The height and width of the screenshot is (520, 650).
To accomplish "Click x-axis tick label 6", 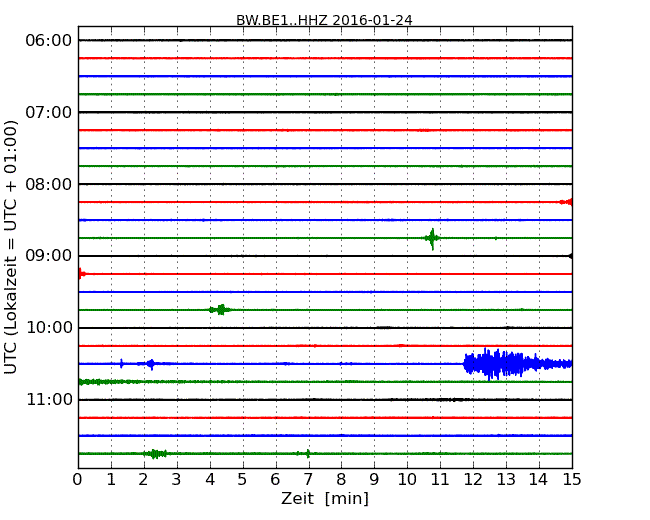I will click(x=275, y=480).
